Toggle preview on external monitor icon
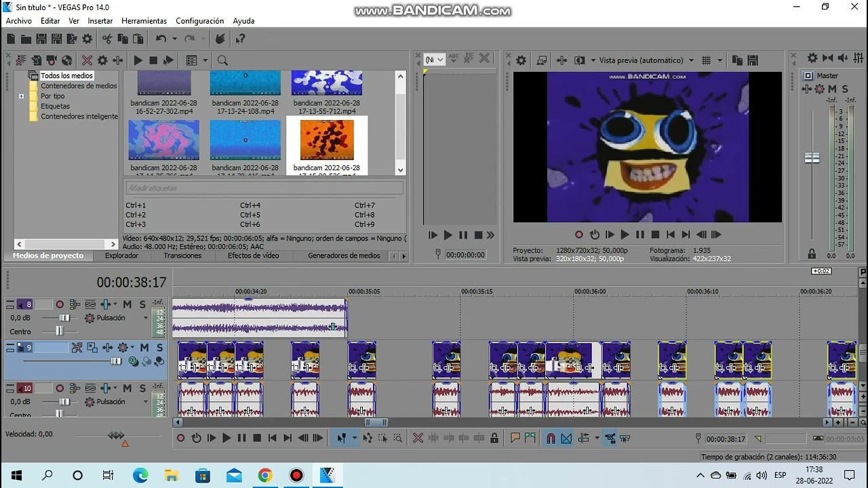The image size is (868, 488). coord(542,60)
